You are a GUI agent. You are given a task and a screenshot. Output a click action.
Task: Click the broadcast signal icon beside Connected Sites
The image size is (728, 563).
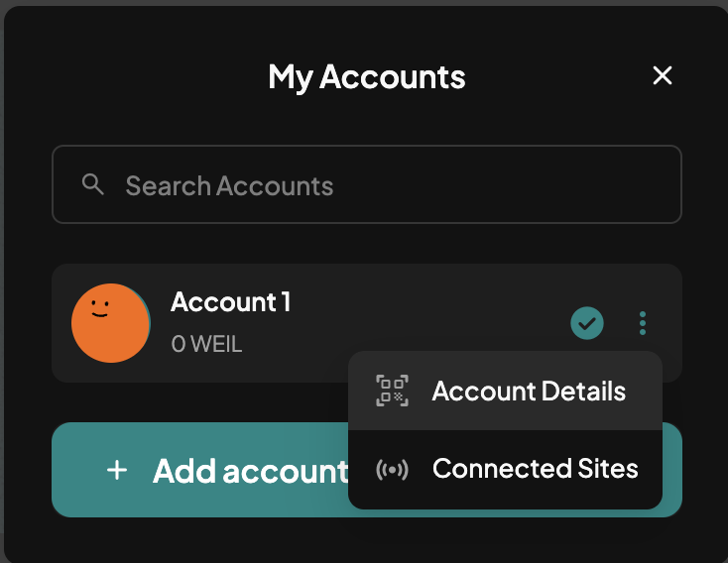coord(392,469)
